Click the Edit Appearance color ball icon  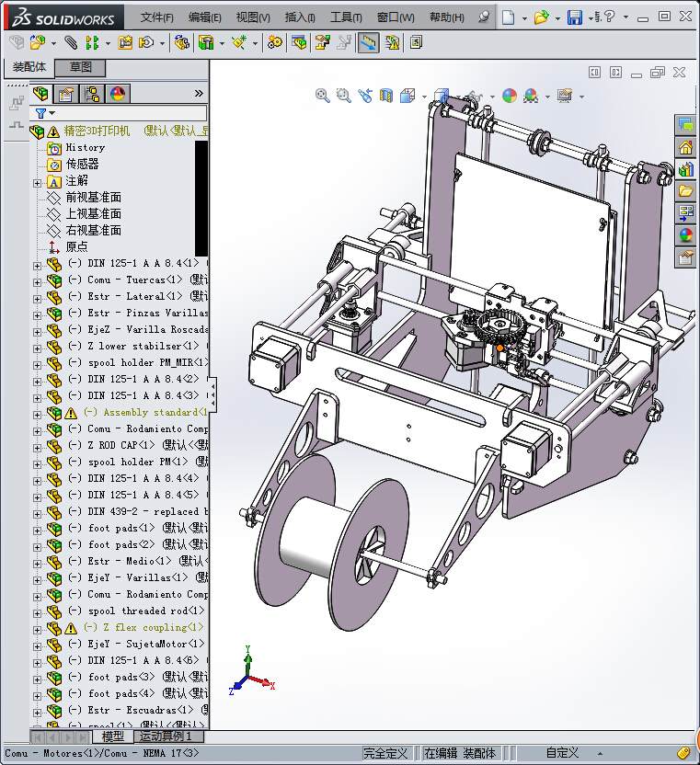tap(510, 96)
